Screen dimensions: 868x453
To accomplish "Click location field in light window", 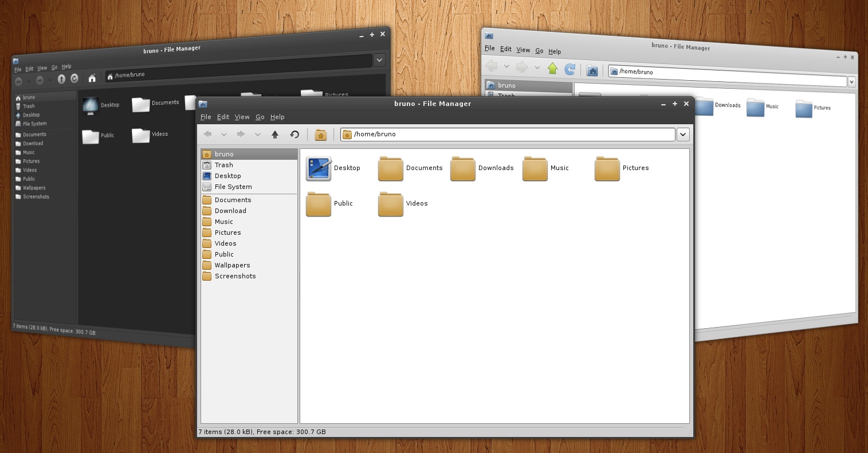I will tap(728, 76).
